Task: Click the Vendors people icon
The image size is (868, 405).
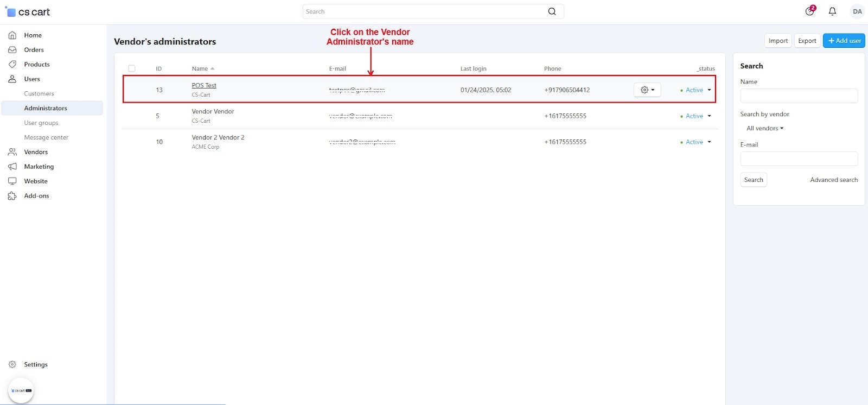Action: point(12,152)
